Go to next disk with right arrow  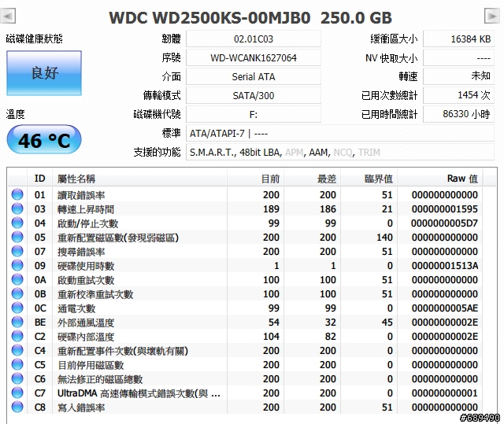[491, 16]
